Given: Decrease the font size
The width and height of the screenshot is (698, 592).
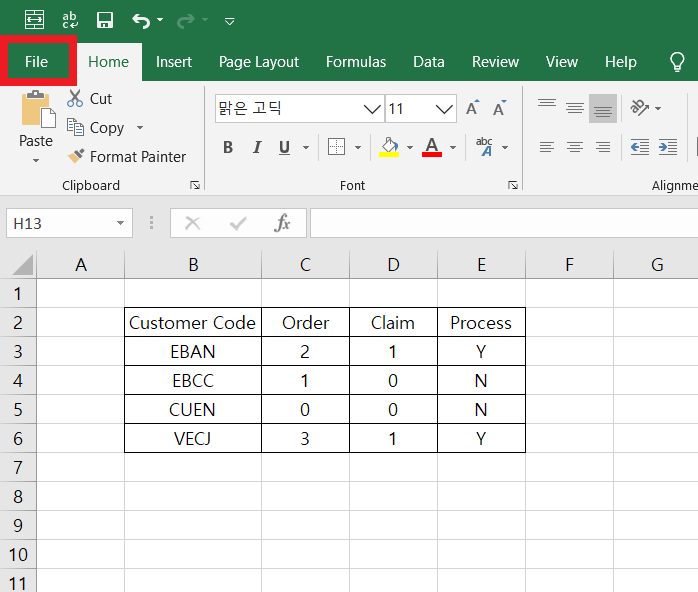Looking at the screenshot, I should pos(499,108).
